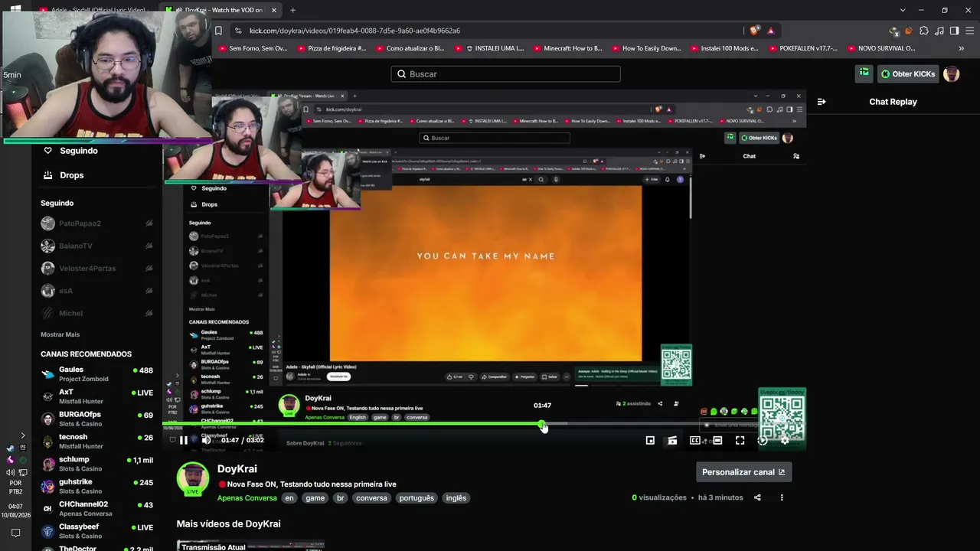
Task: Collapse the Chat Replay panel
Action: coord(822,102)
